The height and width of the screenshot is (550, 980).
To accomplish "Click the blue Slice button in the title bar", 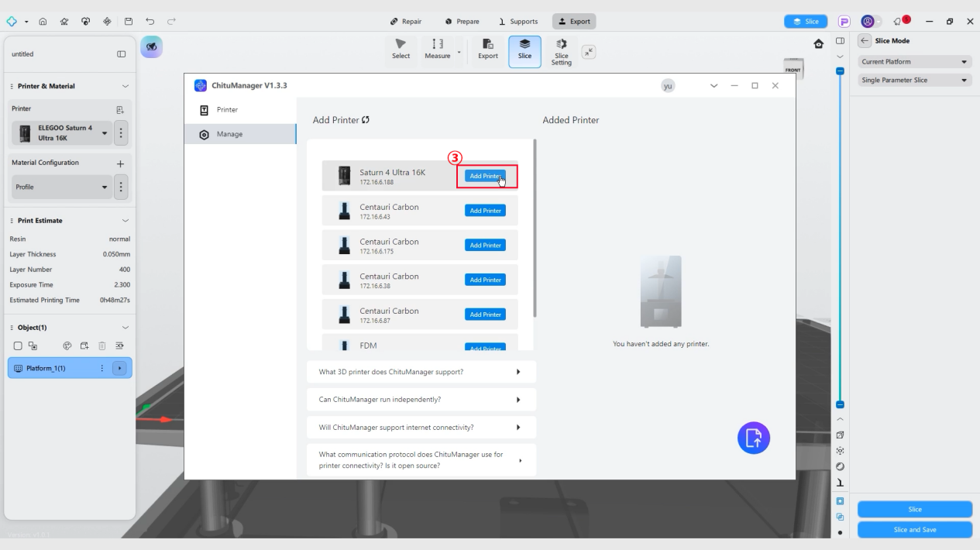I will 806,22.
